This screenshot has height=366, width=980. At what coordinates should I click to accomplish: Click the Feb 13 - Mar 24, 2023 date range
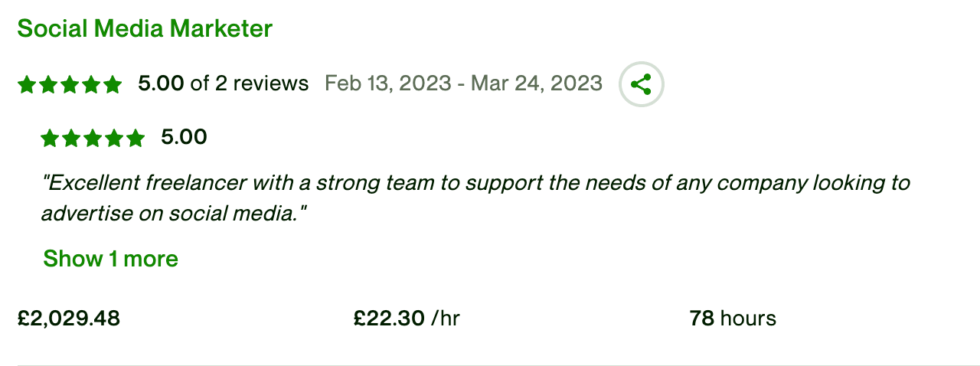pyautogui.click(x=463, y=83)
